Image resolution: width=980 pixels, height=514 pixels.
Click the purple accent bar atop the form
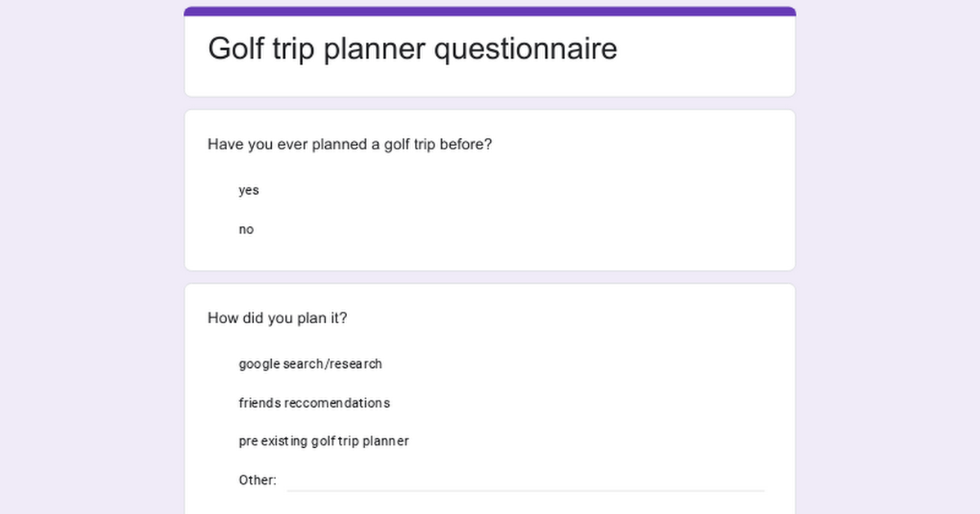click(490, 11)
